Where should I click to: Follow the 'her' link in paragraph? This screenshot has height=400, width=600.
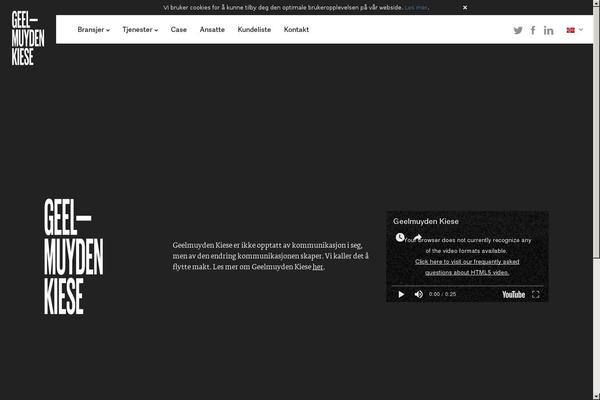[x=318, y=267]
